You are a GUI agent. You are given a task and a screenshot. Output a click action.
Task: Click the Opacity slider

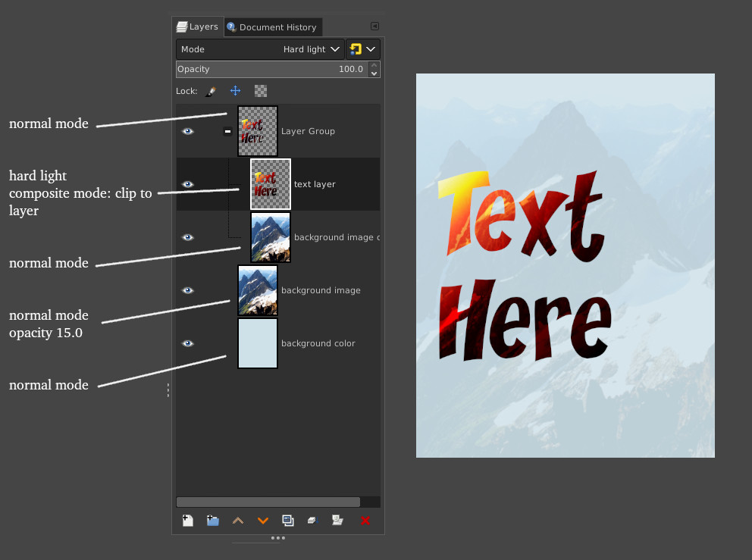click(x=273, y=69)
